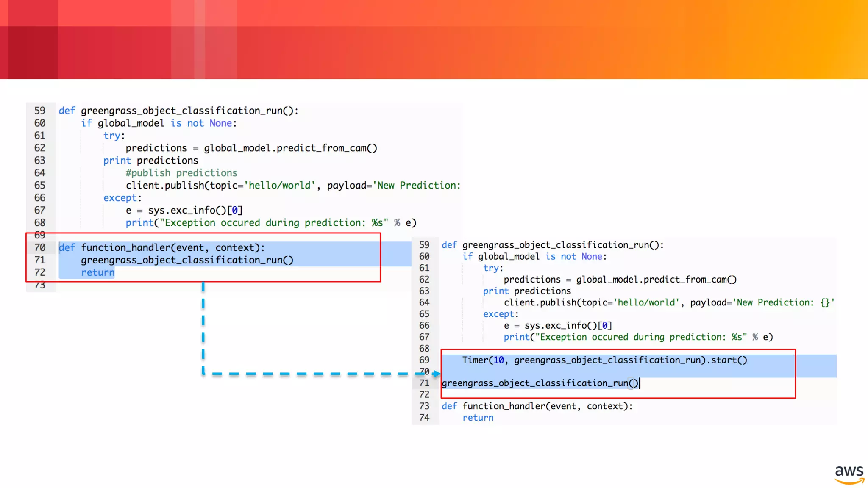
Task: Click 'def function_handler(event, context):' on left line 70
Action: (x=162, y=247)
